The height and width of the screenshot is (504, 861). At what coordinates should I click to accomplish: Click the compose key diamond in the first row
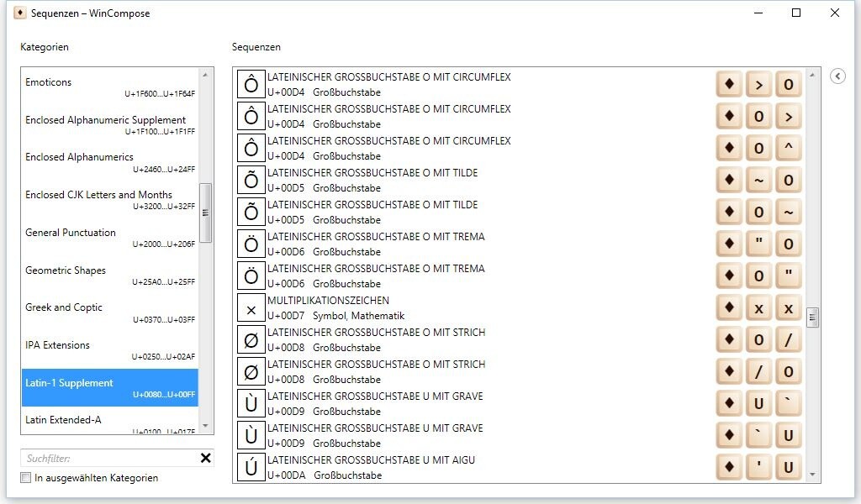(x=729, y=85)
